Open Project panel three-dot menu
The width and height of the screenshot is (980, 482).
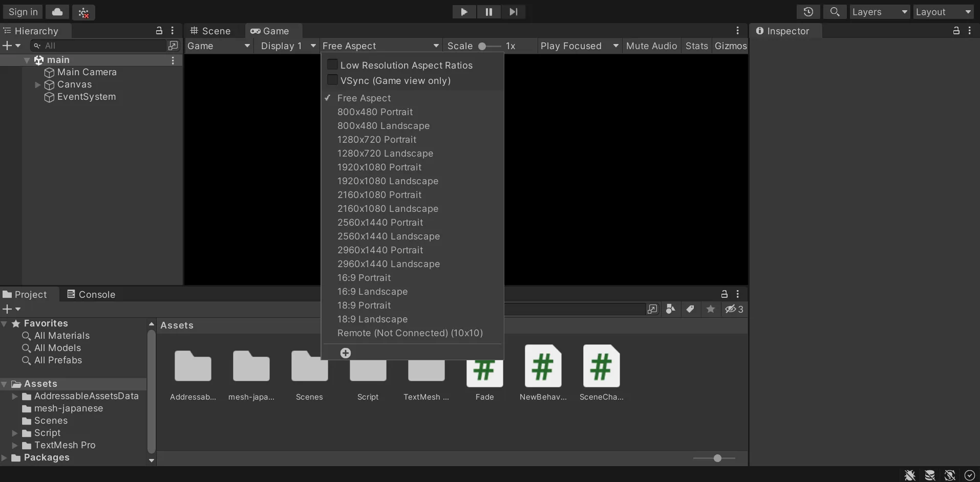coord(737,294)
